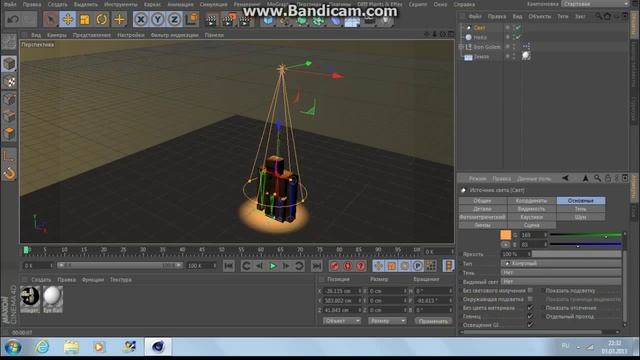Toggle the Свет enable checkmark in Object Manager
640x360 pixels.
tap(518, 28)
